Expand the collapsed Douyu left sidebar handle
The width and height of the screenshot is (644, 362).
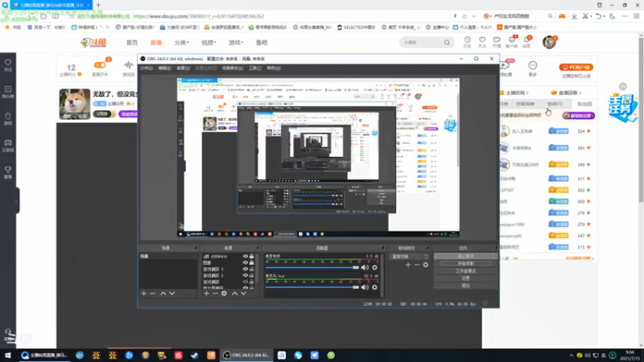tap(17, 201)
